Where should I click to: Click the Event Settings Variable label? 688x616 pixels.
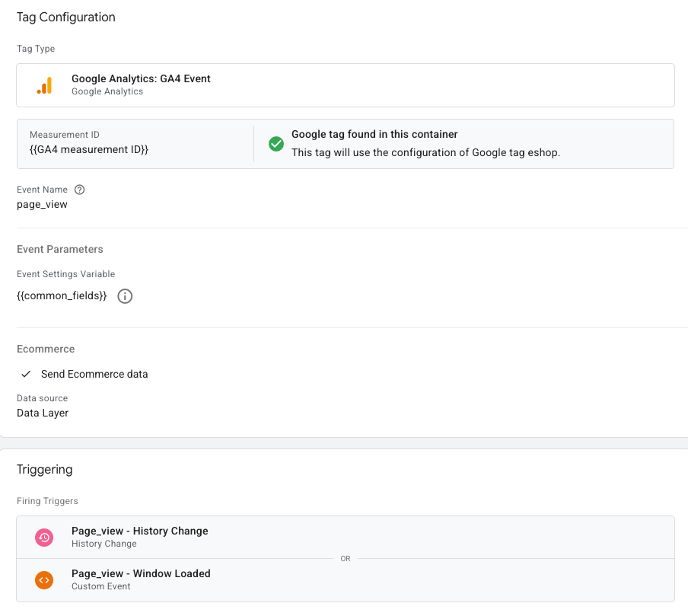pos(65,274)
